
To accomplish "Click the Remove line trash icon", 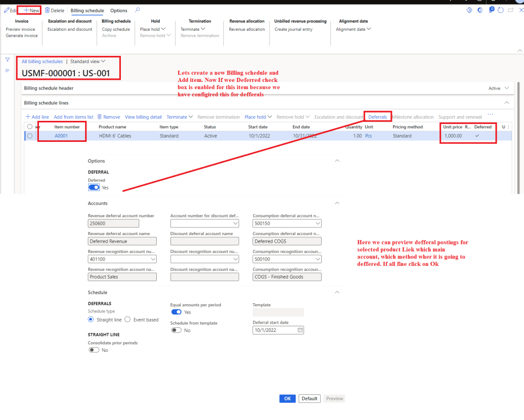I will coord(99,117).
